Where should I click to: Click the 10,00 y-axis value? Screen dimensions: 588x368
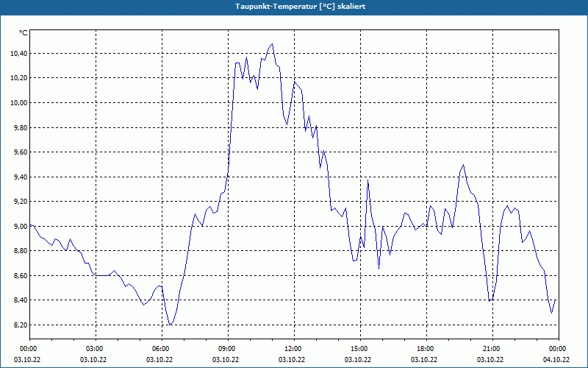click(x=19, y=103)
